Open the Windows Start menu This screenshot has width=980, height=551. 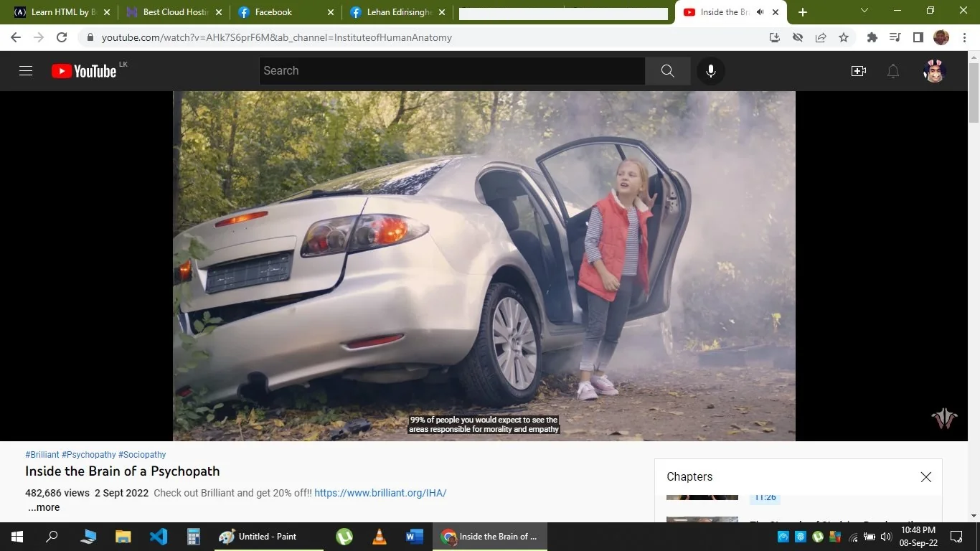[x=17, y=537]
